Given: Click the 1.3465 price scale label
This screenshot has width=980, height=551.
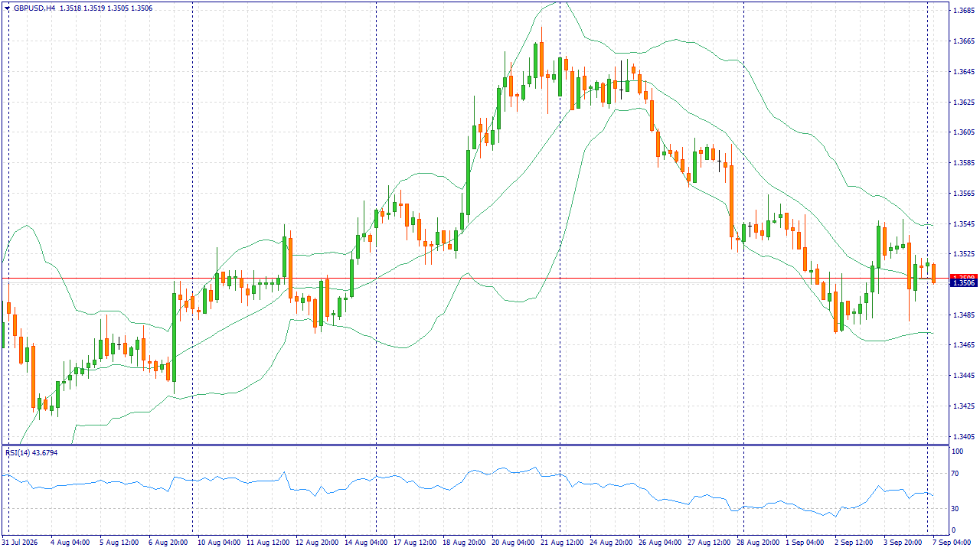Looking at the screenshot, I should click(964, 345).
